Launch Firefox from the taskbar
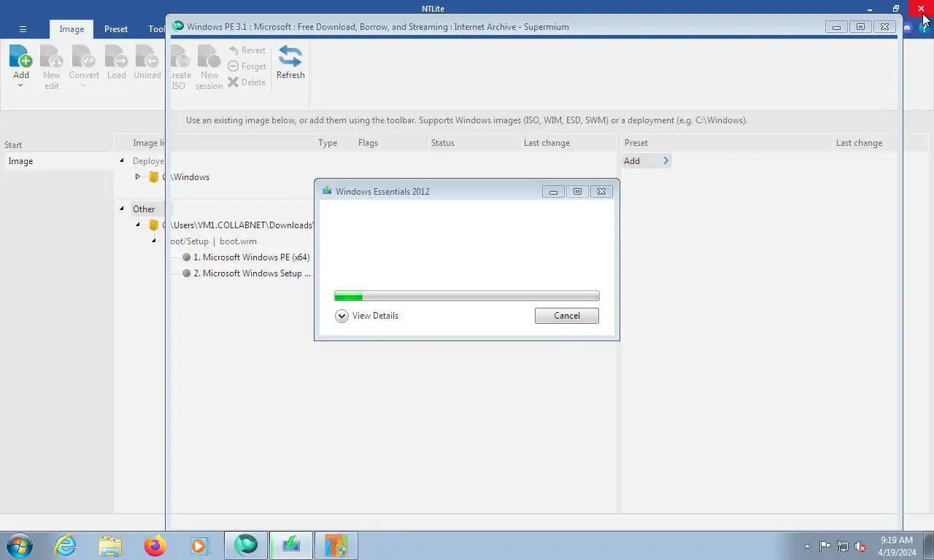Viewport: 934px width, 560px height. (x=155, y=545)
